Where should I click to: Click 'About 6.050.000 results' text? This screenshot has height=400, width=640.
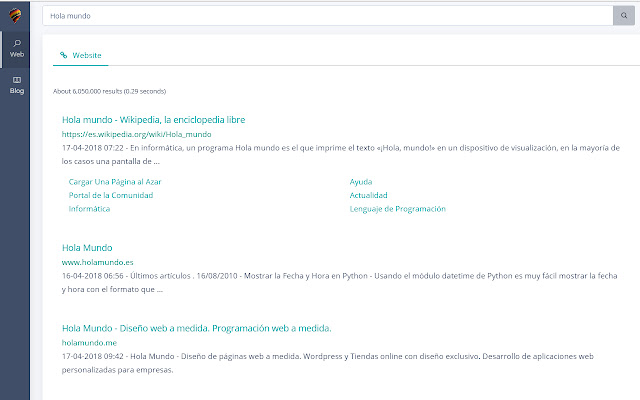click(x=109, y=91)
